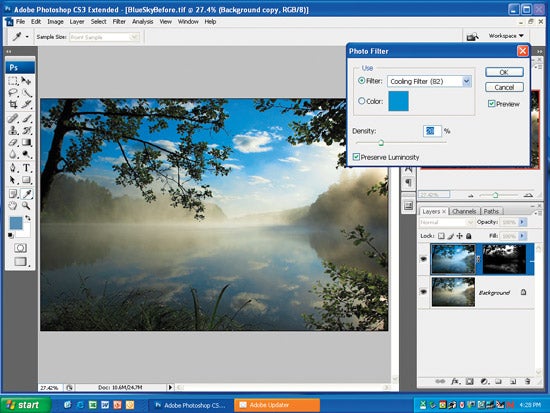Select the Healing Brush tool
The width and height of the screenshot is (550, 413).
(x=13, y=119)
